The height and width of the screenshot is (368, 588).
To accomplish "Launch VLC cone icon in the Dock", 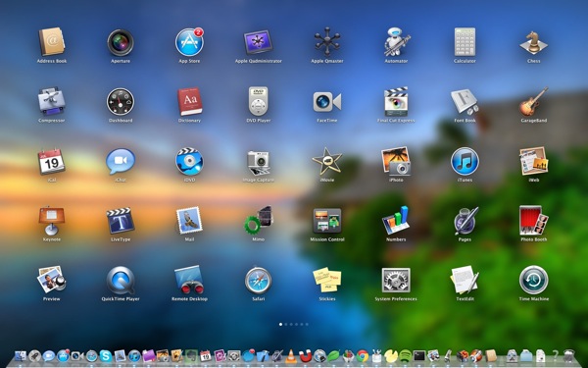I will click(x=291, y=356).
